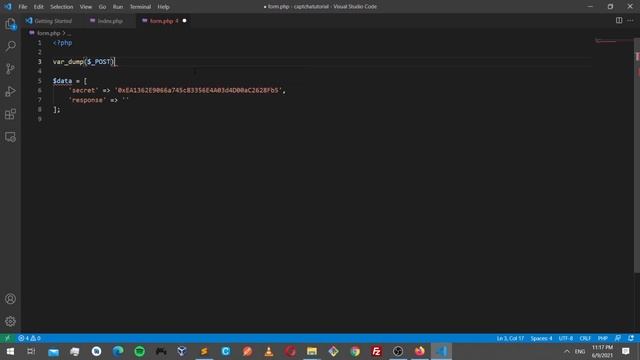The height and width of the screenshot is (360, 640).
Task: Change encoding via UTF-8
Action: click(566, 338)
